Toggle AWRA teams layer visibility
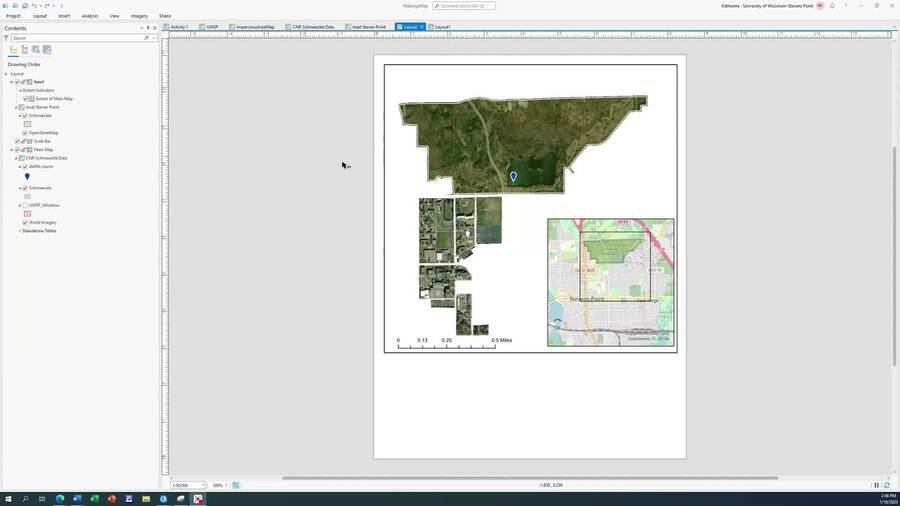900x506 pixels. click(x=25, y=167)
